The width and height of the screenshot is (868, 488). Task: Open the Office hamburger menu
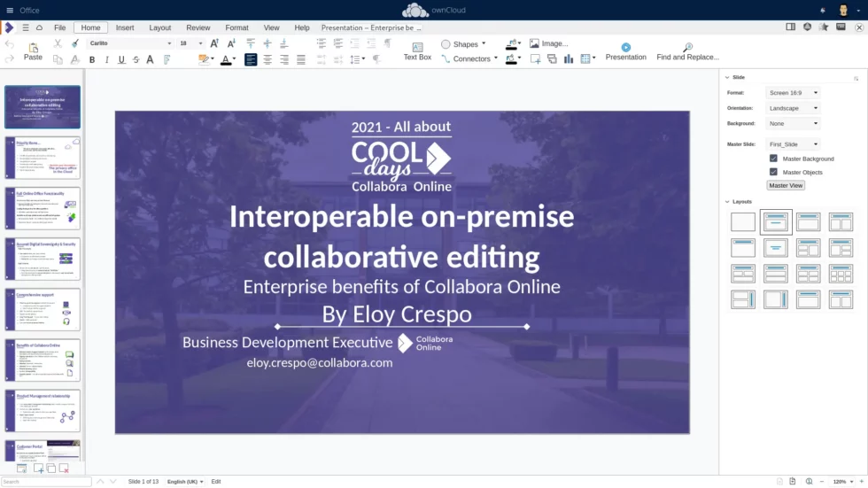point(10,10)
